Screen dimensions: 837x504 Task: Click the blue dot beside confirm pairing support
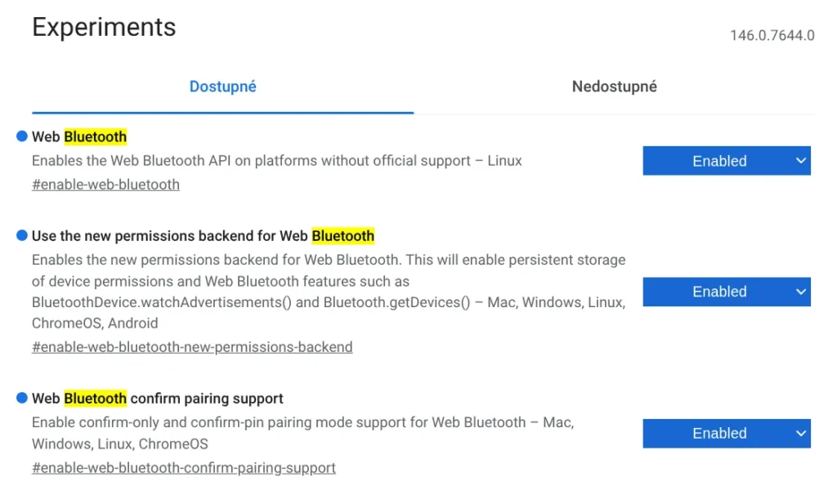[x=22, y=399]
